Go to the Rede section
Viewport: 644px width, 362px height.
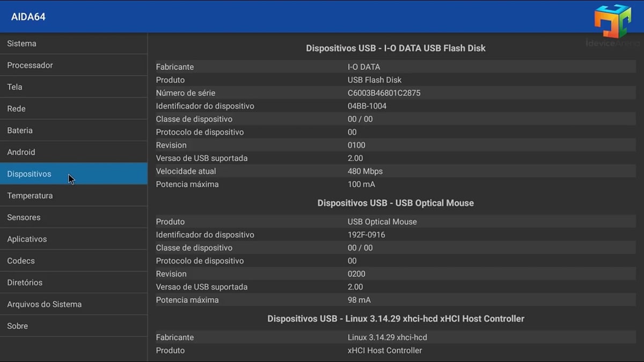tap(74, 108)
